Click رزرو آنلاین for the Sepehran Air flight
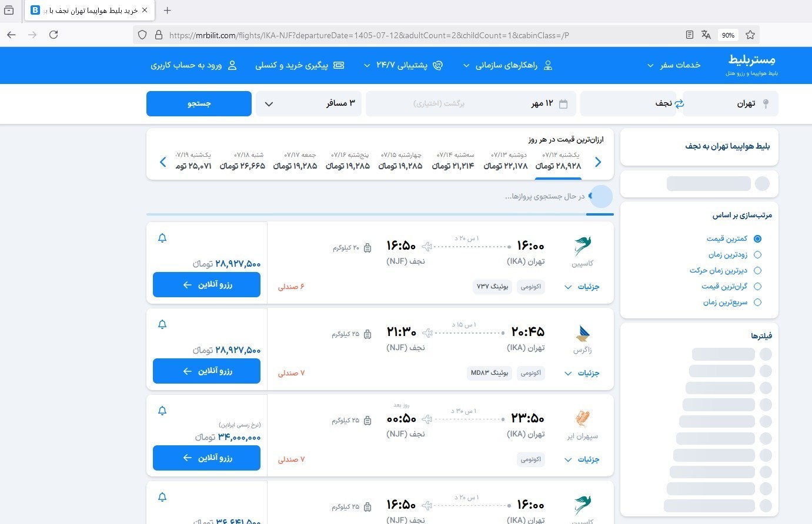 206,458
